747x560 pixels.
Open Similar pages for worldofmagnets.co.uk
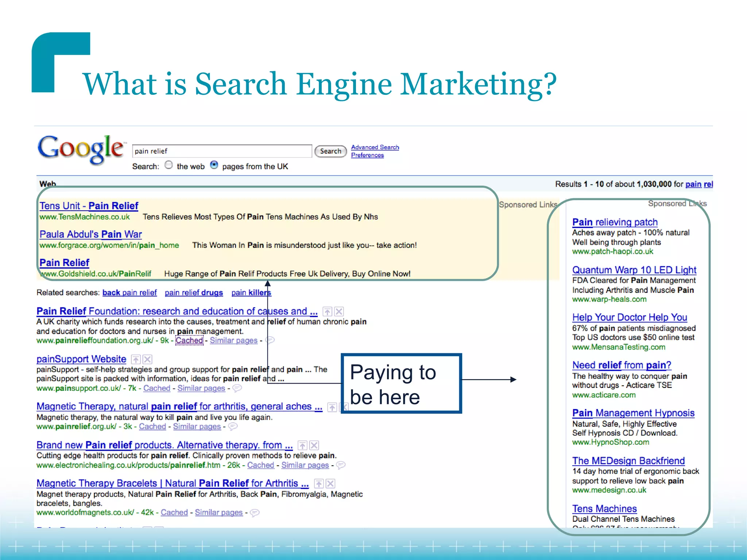219,513
